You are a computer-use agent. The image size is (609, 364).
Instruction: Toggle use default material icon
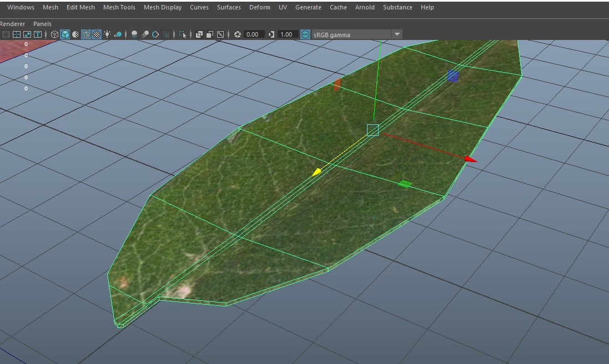click(76, 34)
